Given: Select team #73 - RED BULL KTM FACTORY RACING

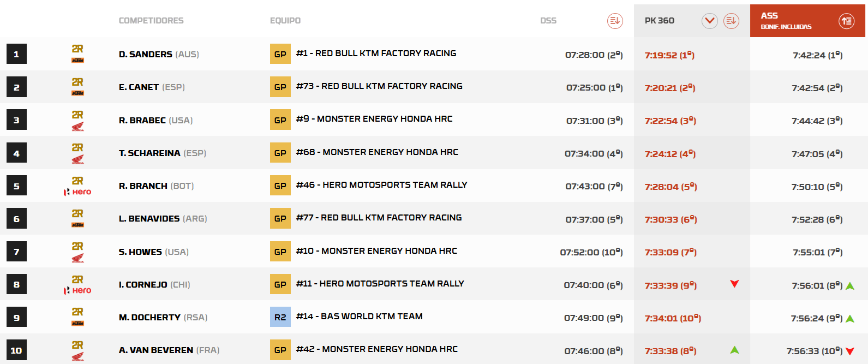Looking at the screenshot, I should 379,86.
